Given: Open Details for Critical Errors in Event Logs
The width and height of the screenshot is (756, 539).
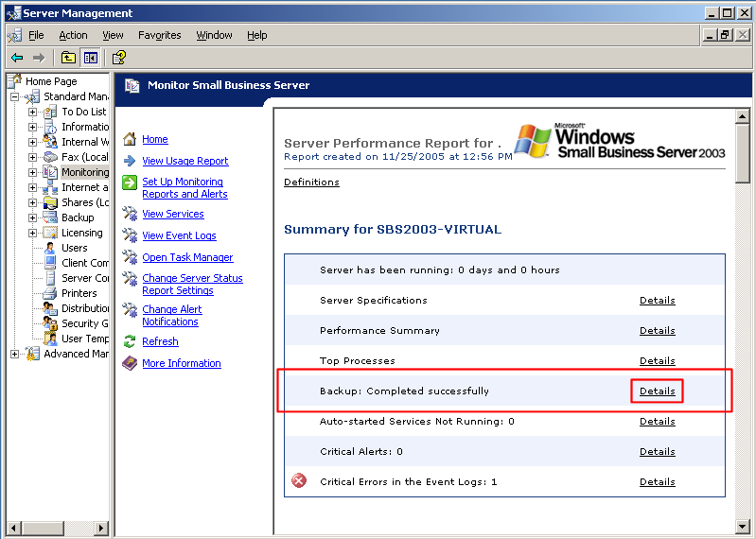Looking at the screenshot, I should click(658, 481).
